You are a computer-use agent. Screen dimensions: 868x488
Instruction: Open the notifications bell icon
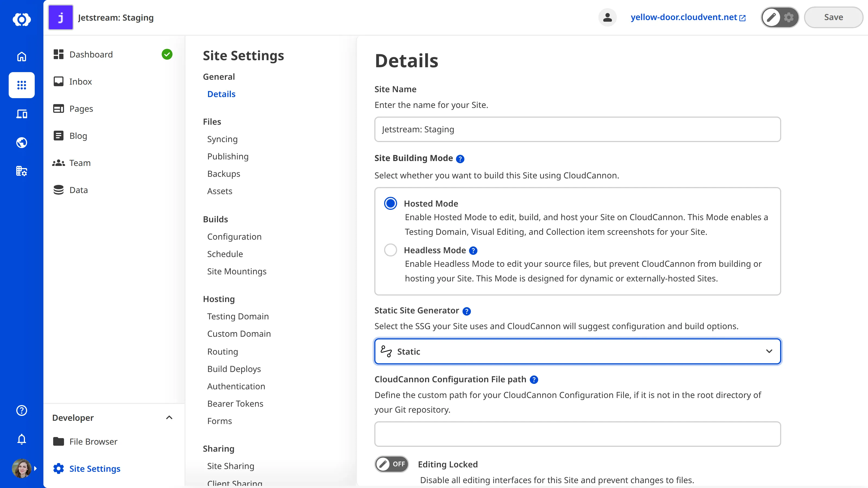pyautogui.click(x=22, y=439)
